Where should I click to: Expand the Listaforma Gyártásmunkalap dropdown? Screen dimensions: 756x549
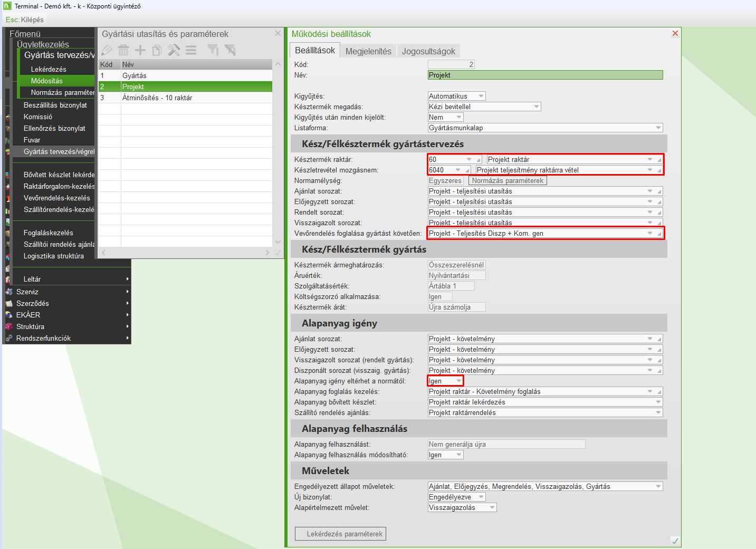click(658, 128)
